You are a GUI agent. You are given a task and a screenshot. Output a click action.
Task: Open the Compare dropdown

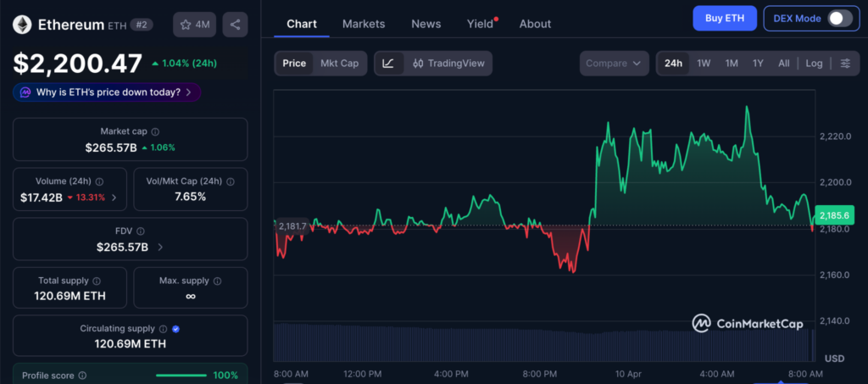[x=615, y=64]
